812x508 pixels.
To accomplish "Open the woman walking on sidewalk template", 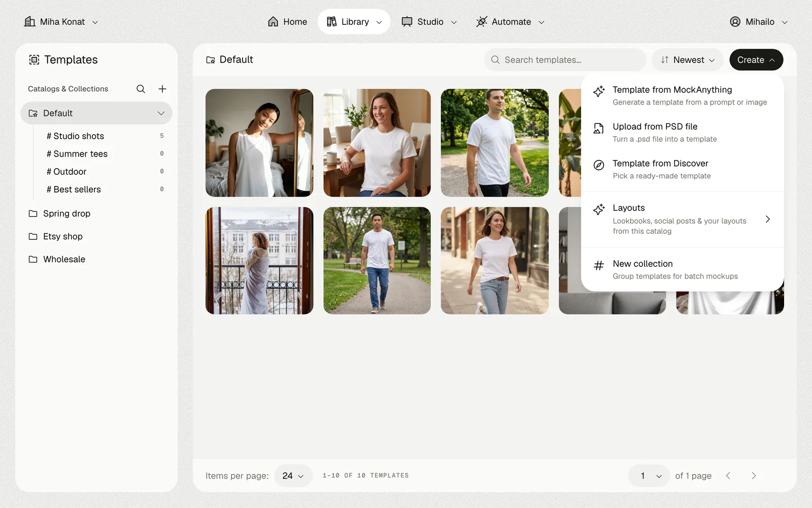I will click(x=495, y=261).
